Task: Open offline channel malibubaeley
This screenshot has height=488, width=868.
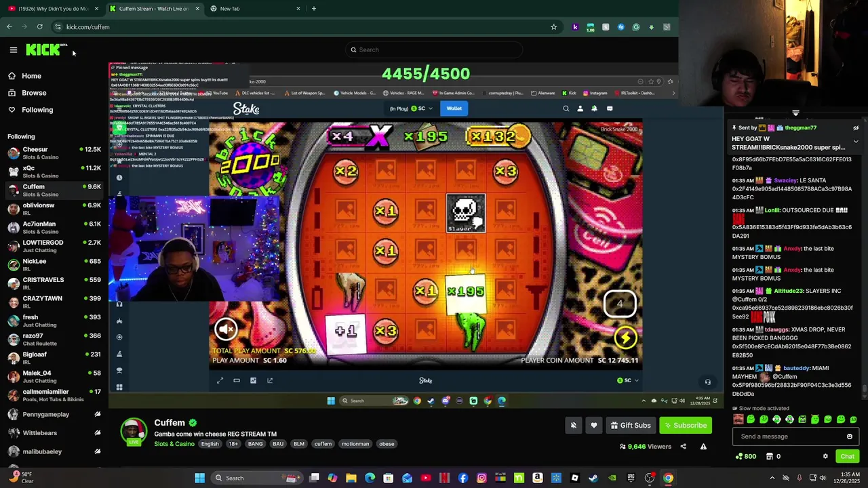Action: [54, 451]
